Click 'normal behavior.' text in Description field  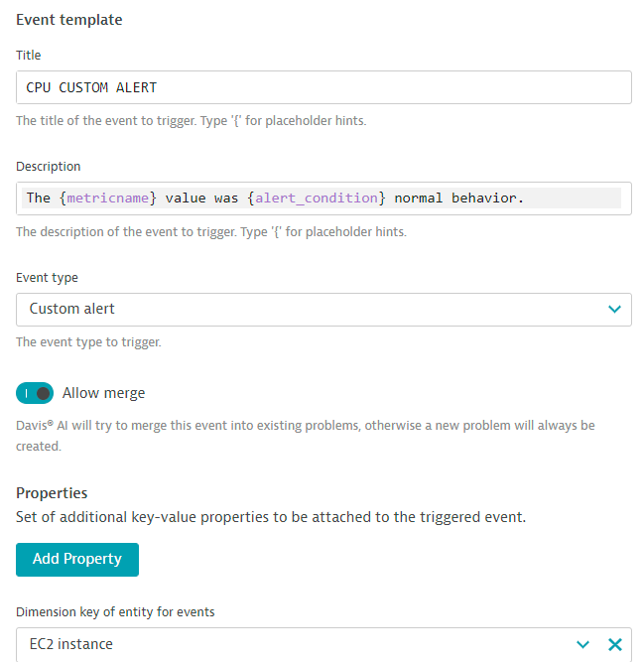(x=458, y=199)
